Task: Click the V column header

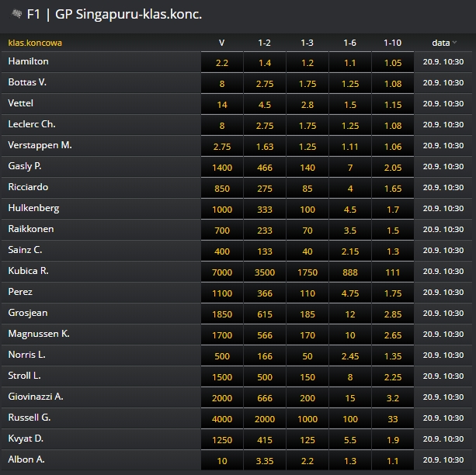Action: click(x=221, y=43)
